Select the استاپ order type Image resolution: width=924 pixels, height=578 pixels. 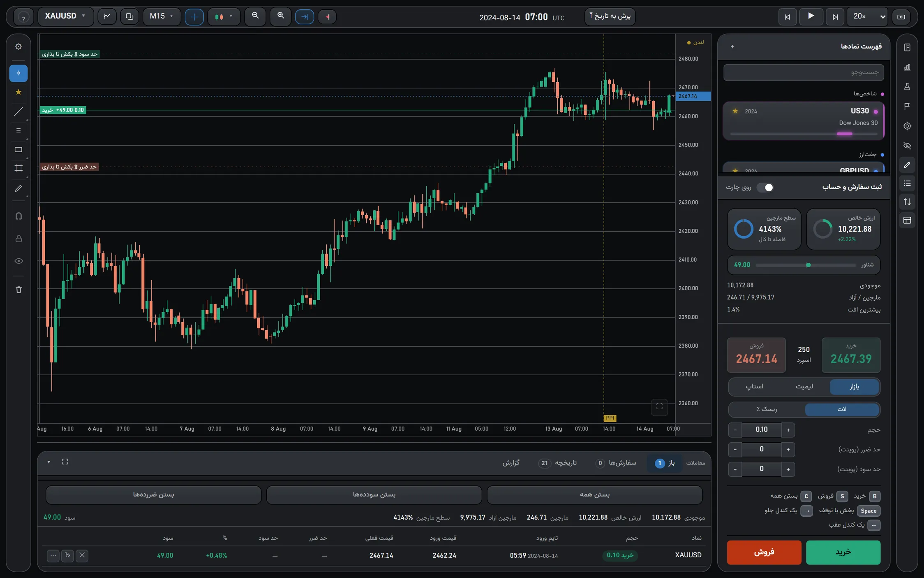click(x=754, y=387)
